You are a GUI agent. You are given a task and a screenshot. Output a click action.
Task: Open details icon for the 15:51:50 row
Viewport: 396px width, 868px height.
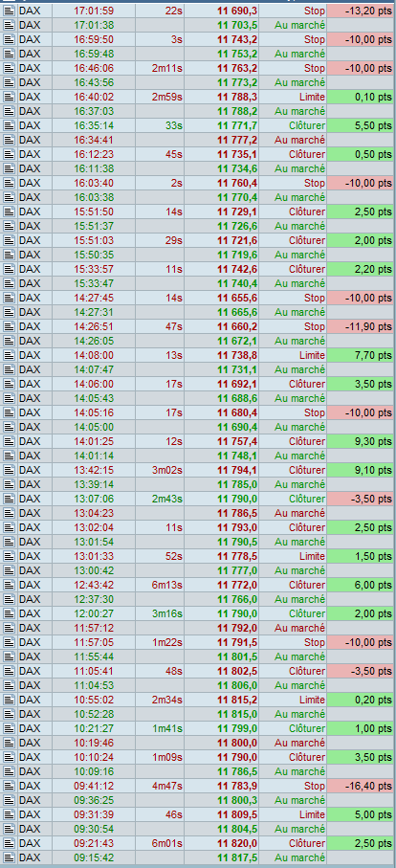click(9, 211)
